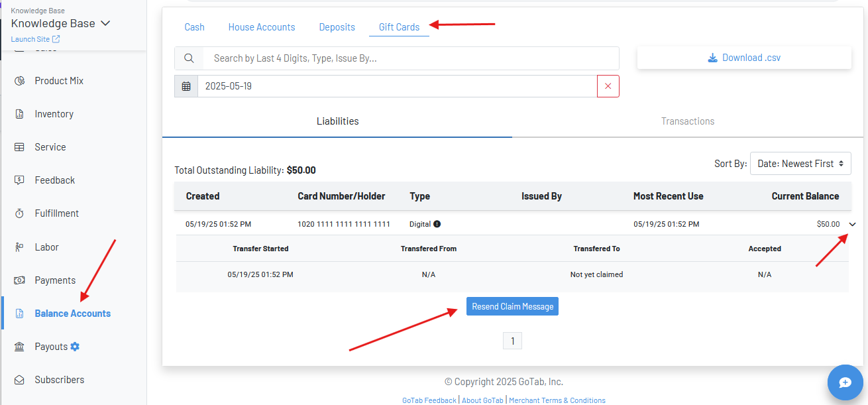Screen dimensions: 868x405
Task: Download the .csv report
Action: click(744, 58)
